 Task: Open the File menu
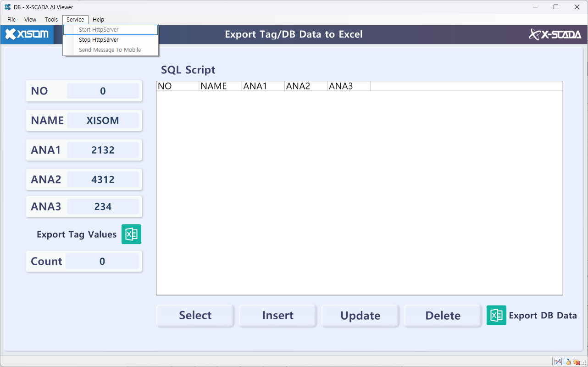[11, 20]
